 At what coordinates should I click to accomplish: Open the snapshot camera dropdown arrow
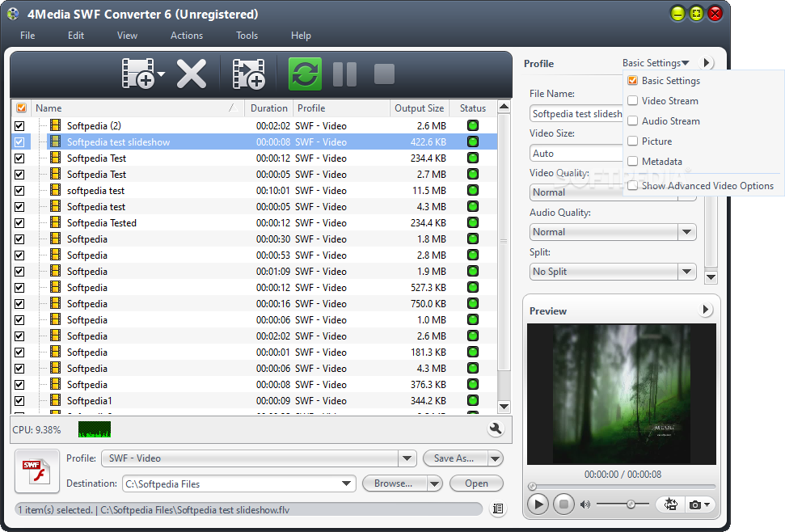point(707,505)
